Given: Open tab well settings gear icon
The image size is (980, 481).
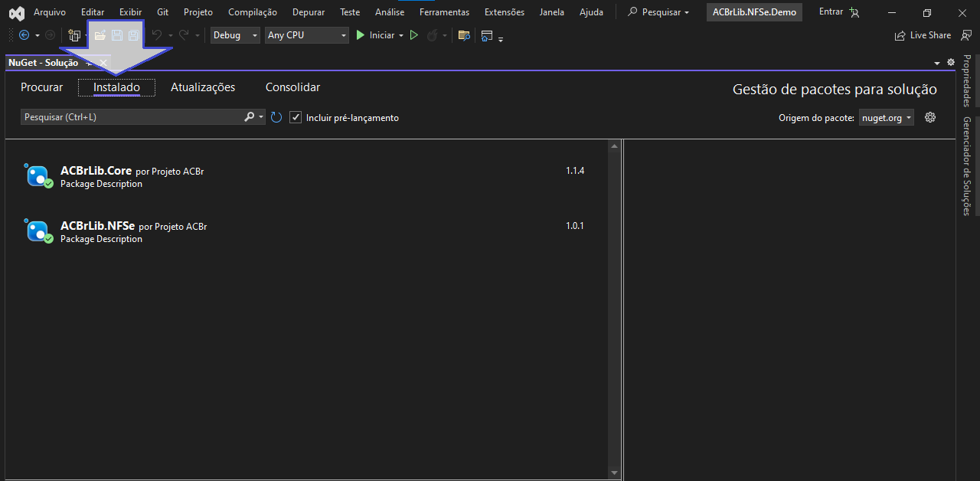Looking at the screenshot, I should point(951,63).
